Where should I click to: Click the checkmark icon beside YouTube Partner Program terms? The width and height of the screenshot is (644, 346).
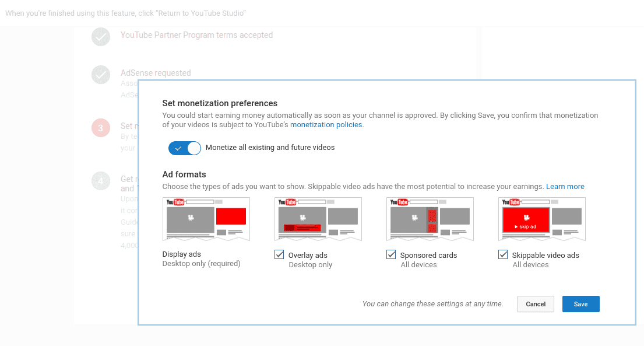(x=101, y=37)
